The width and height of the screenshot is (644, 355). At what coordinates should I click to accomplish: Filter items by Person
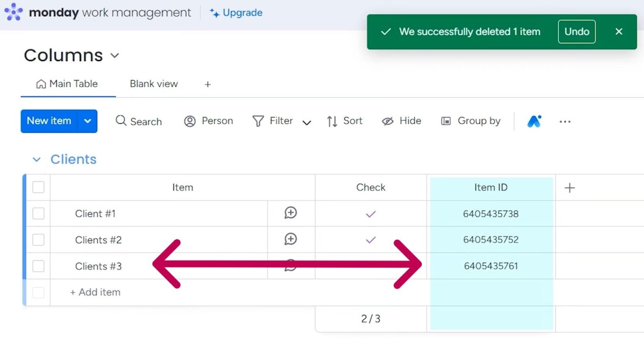coord(208,121)
